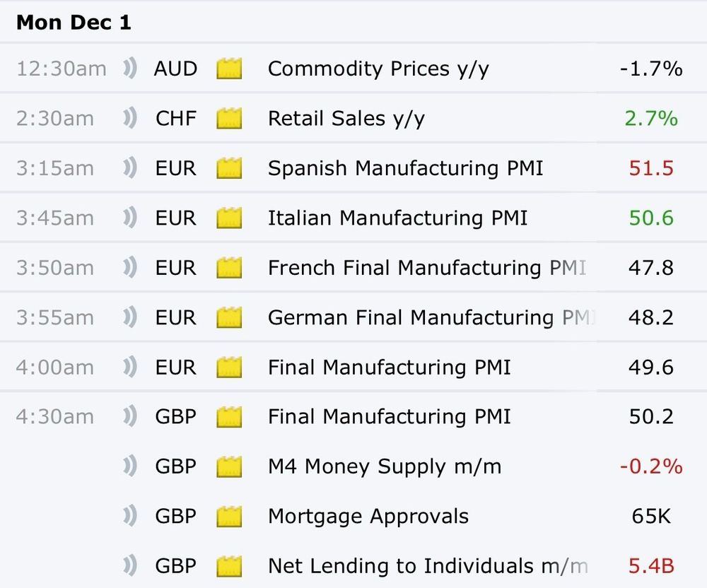707x588 pixels.
Task: Click the yellow impact folder for CHF Retail Sales
Action: tap(229, 119)
